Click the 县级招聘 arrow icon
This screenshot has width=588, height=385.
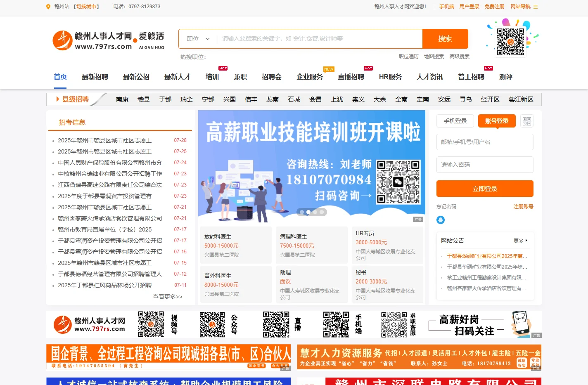(58, 99)
